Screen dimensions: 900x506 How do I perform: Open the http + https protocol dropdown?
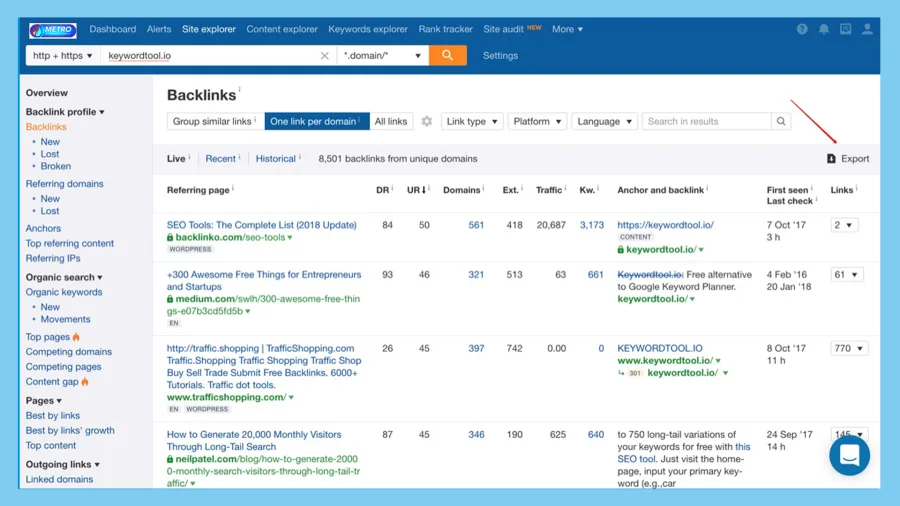pos(63,56)
